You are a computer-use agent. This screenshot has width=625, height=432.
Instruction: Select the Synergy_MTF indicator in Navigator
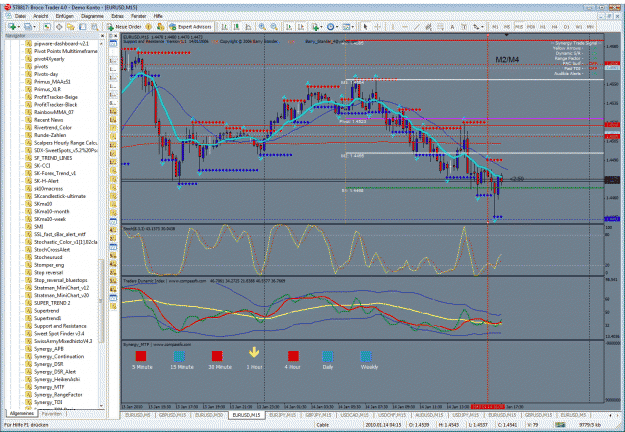(49, 387)
